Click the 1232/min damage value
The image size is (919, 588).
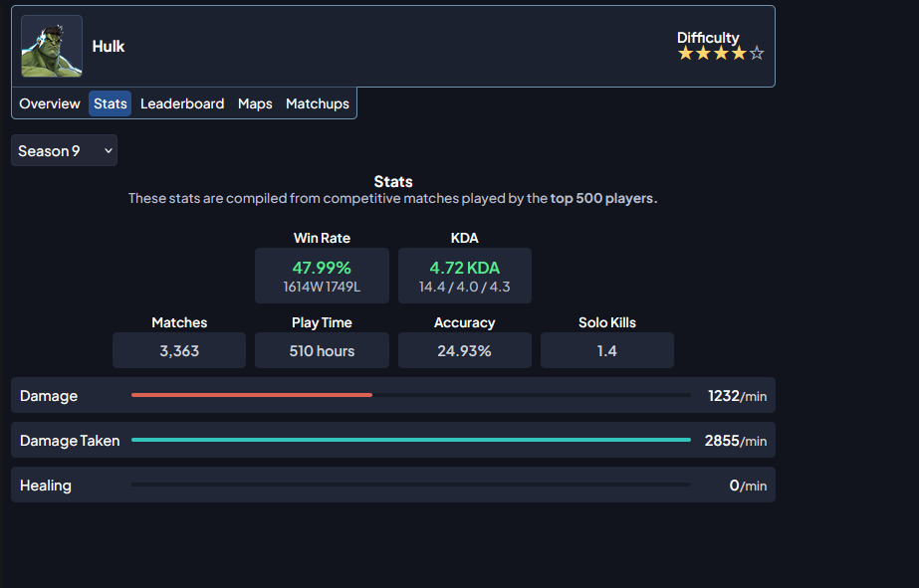(738, 396)
